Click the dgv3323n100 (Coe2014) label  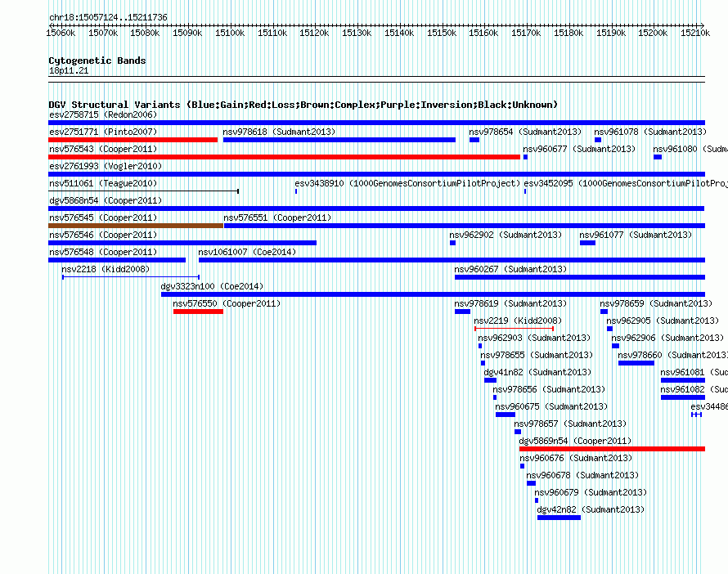[212, 286]
